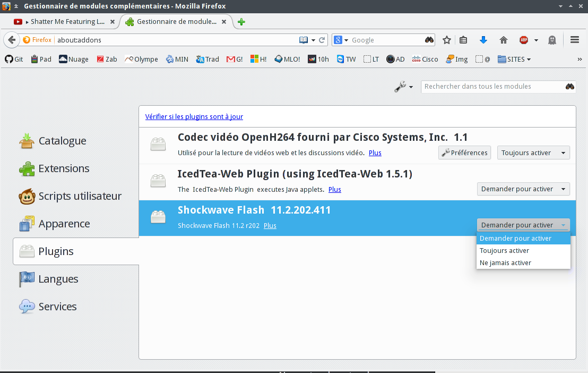Open the LT bookmark
The width and height of the screenshot is (588, 373).
pos(371,59)
